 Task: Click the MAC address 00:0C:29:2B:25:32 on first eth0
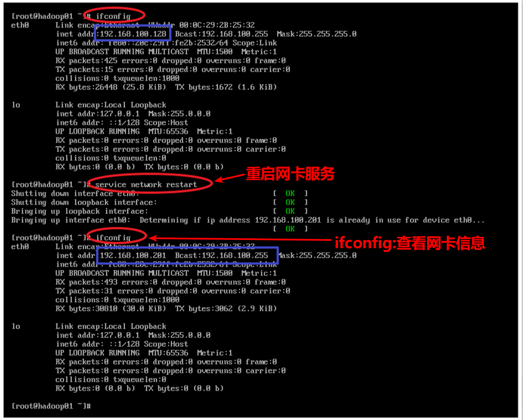pyautogui.click(x=217, y=25)
